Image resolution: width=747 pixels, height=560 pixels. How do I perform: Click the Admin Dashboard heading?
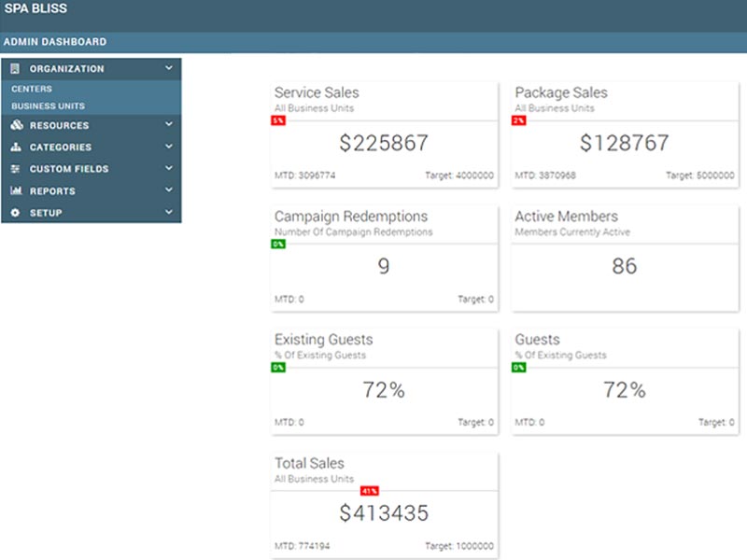(x=54, y=42)
